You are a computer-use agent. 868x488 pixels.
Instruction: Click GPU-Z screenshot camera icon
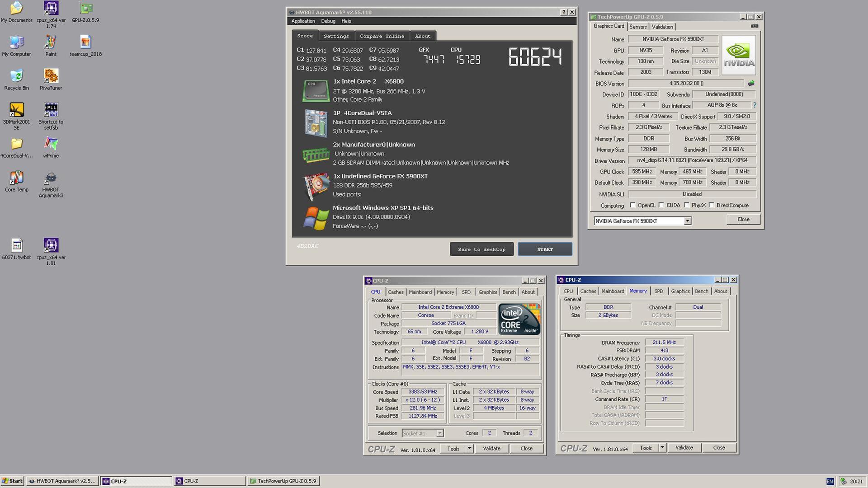(x=754, y=26)
